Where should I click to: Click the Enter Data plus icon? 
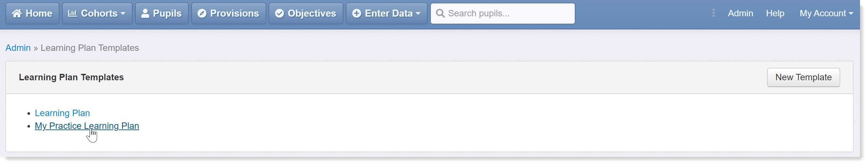click(356, 13)
